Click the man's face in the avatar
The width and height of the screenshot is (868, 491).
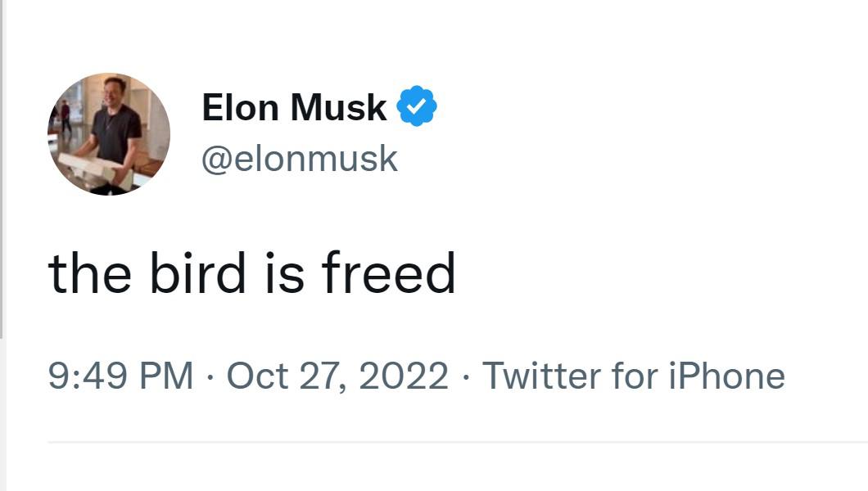[x=115, y=91]
